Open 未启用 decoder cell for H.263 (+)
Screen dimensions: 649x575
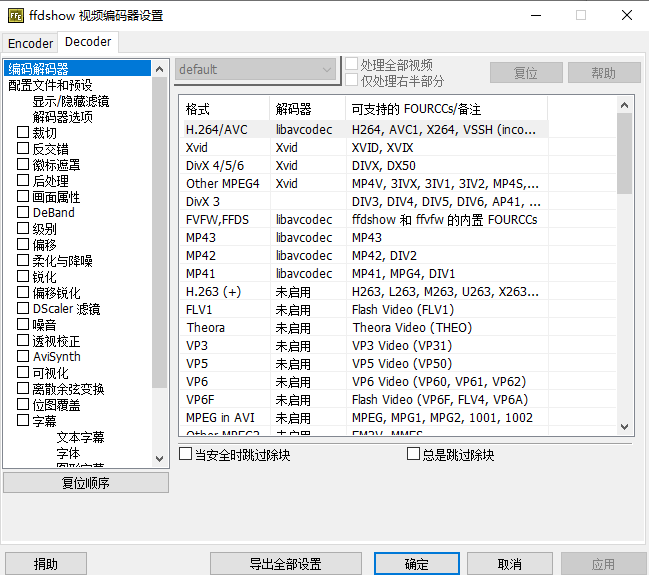point(308,292)
